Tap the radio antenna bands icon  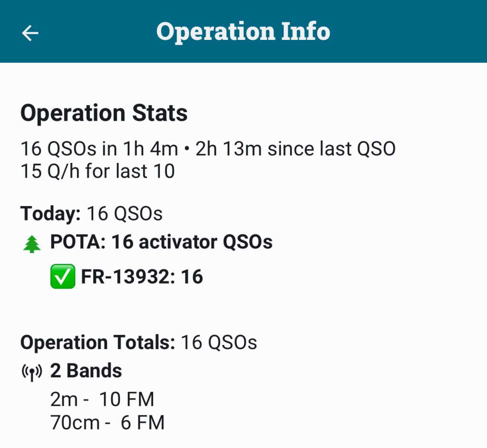[x=32, y=372]
